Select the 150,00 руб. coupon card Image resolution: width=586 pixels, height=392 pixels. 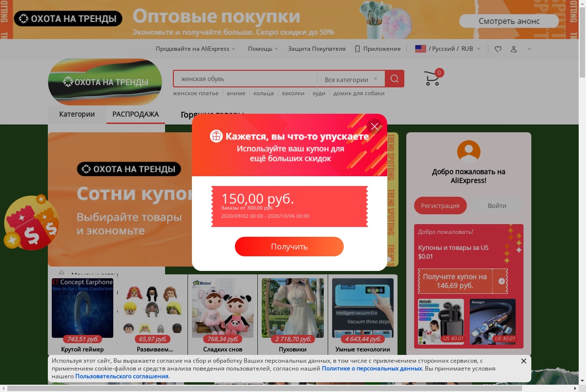(289, 206)
